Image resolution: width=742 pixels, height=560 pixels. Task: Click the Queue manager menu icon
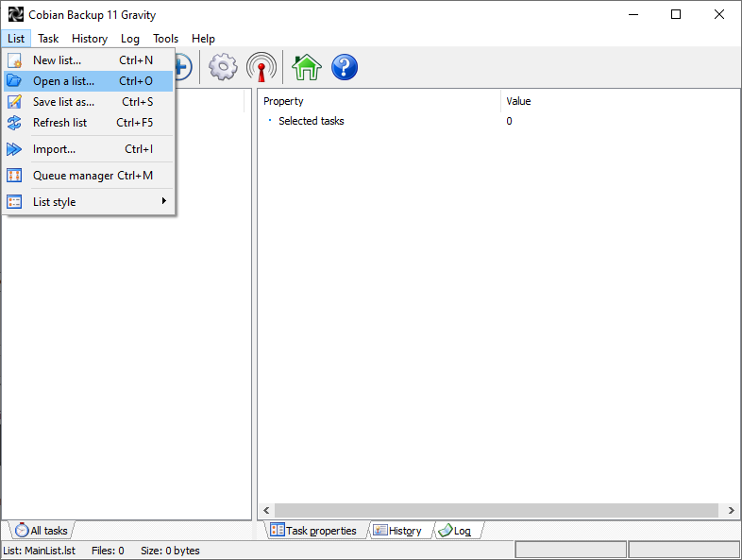14,176
